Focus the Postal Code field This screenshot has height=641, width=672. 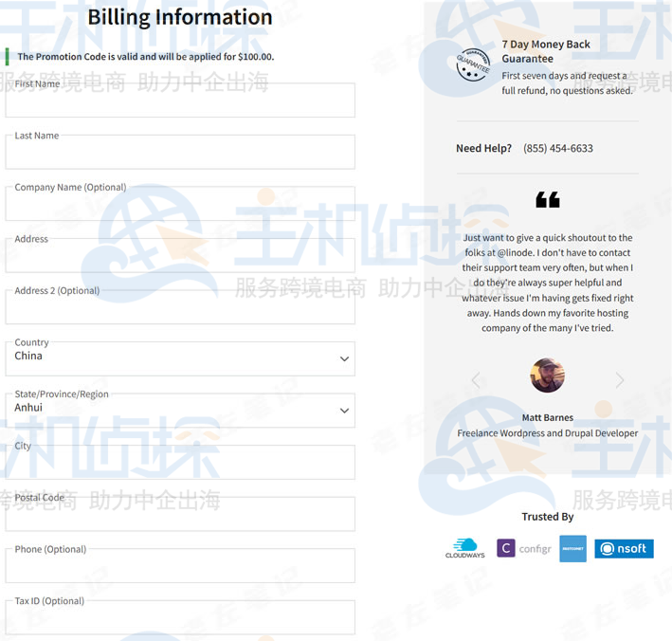[x=180, y=515]
